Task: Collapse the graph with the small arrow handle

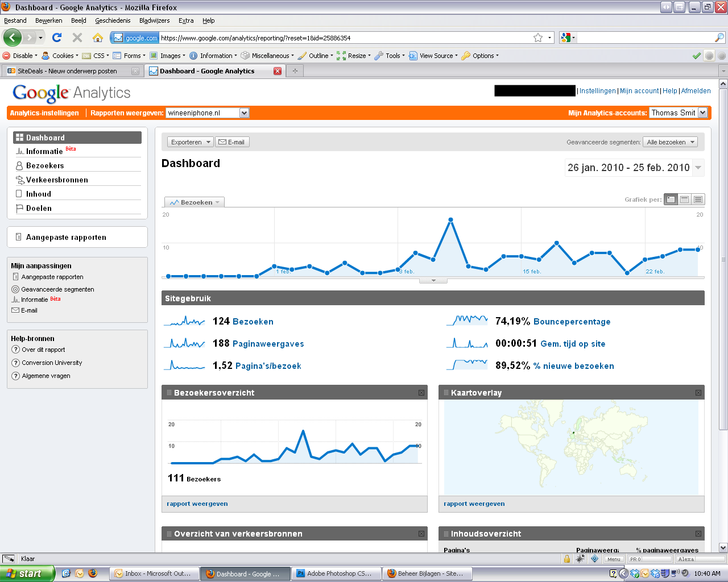Action: (x=433, y=281)
